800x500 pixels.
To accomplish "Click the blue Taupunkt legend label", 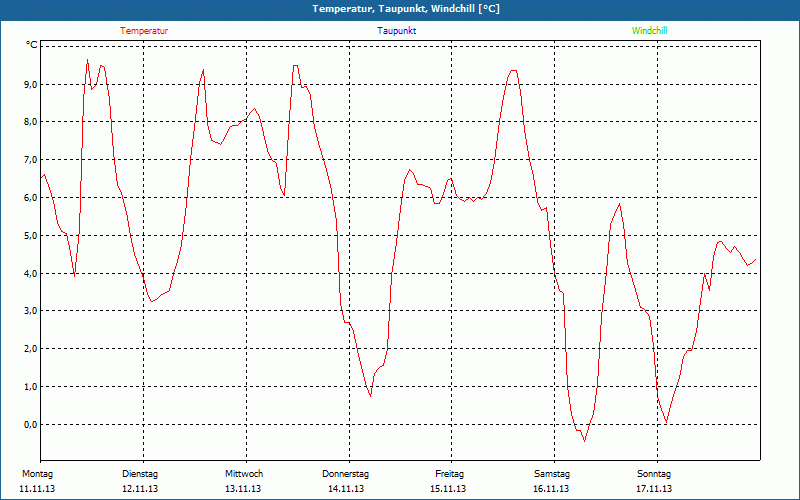I will tap(397, 31).
